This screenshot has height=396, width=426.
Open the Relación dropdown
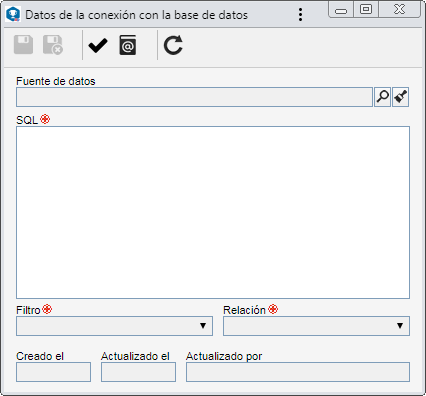[316, 326]
